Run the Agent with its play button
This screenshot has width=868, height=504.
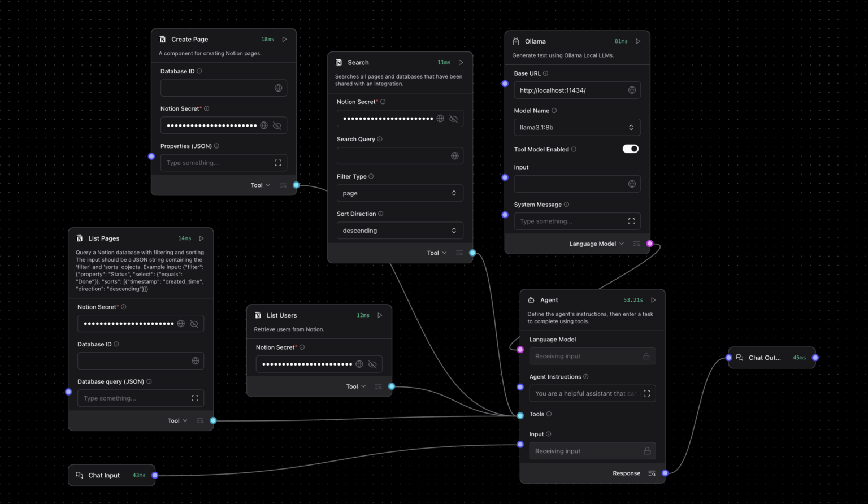tap(653, 300)
